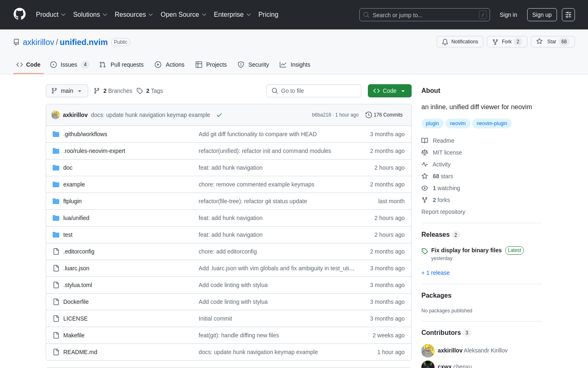Switch to the Issues tab
Screen dimensions: 588x368
tap(69, 65)
